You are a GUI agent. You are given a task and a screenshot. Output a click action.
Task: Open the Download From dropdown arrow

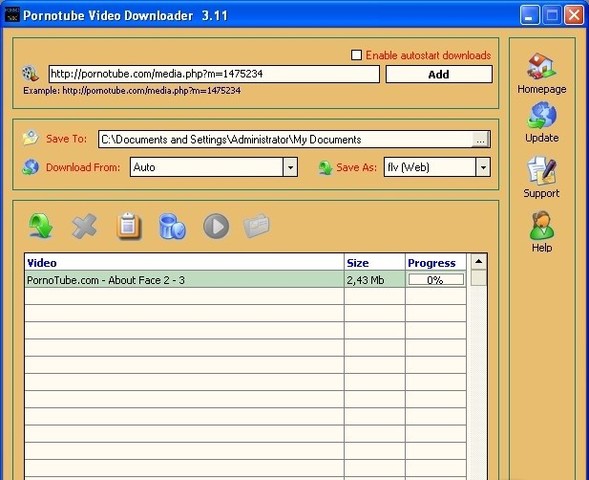[x=290, y=167]
